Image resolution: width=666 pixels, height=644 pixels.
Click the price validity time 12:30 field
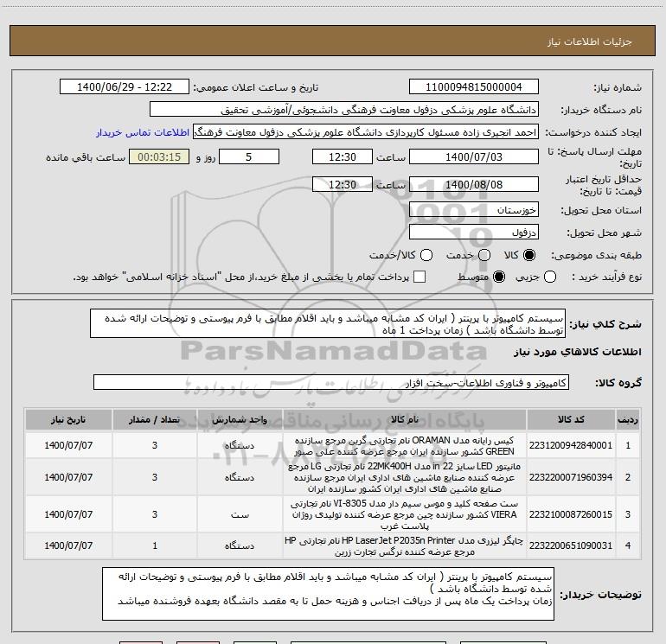[x=343, y=184]
